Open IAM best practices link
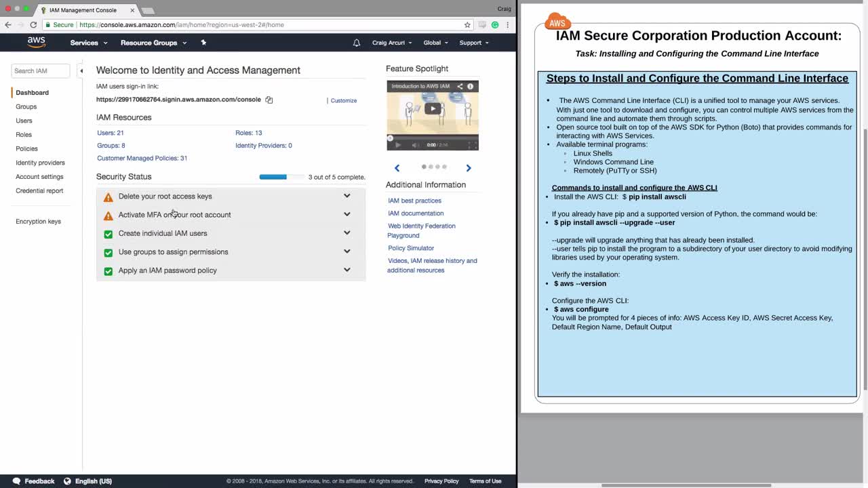 click(x=414, y=201)
